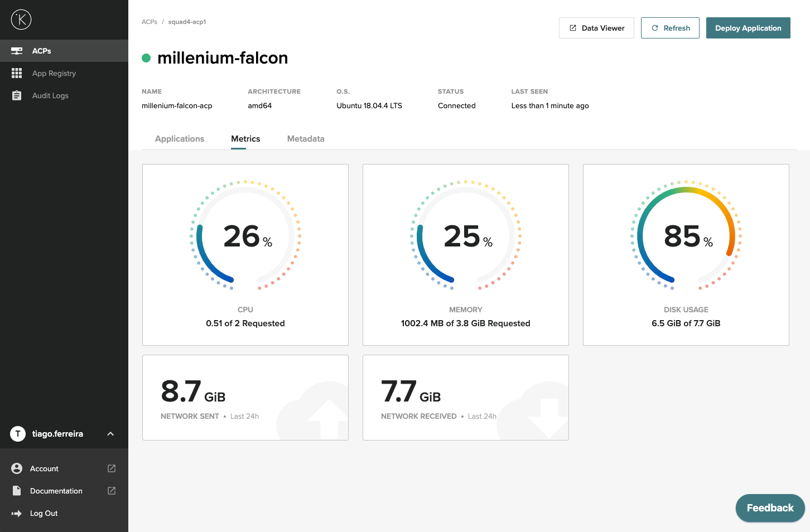The height and width of the screenshot is (532, 810).
Task: Click the Audit Logs clipboard icon
Action: click(17, 95)
